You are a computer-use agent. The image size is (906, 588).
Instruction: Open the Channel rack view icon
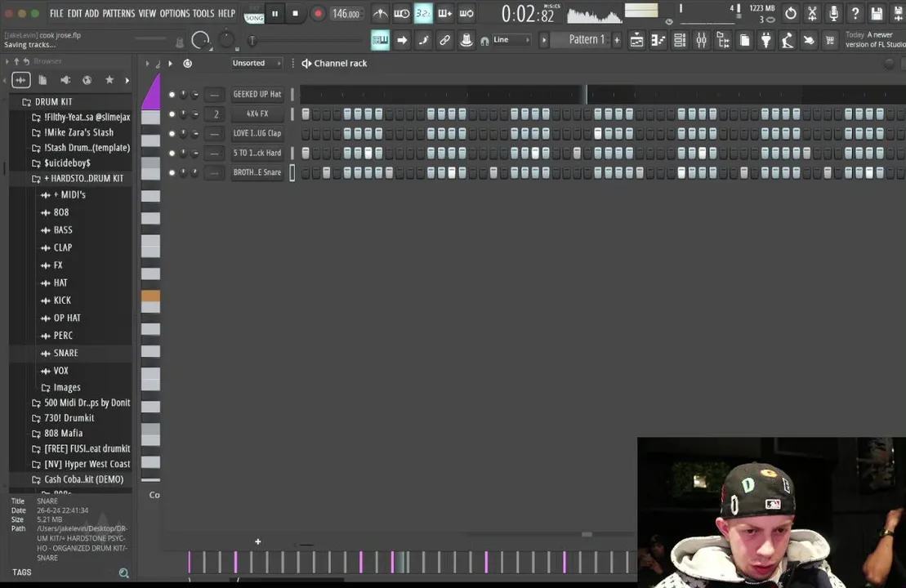(680, 40)
